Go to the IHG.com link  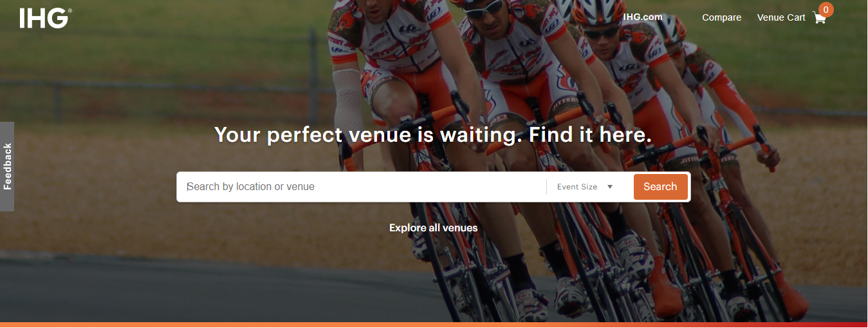click(x=643, y=17)
